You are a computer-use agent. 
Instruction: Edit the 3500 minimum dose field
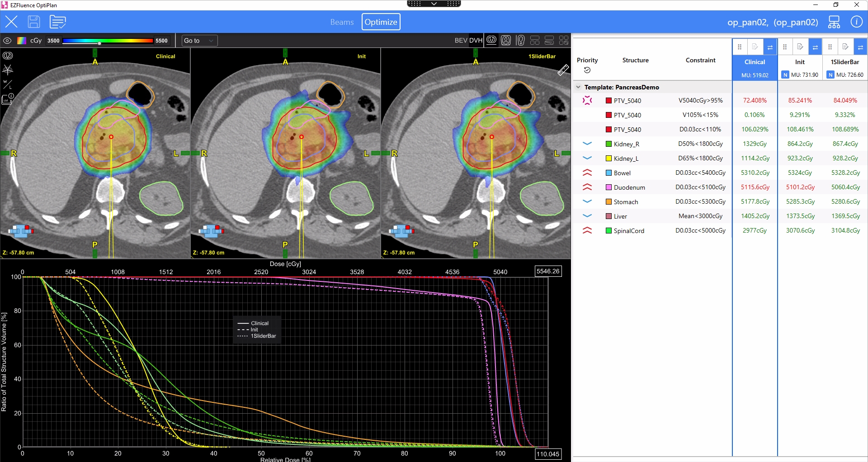click(x=53, y=41)
